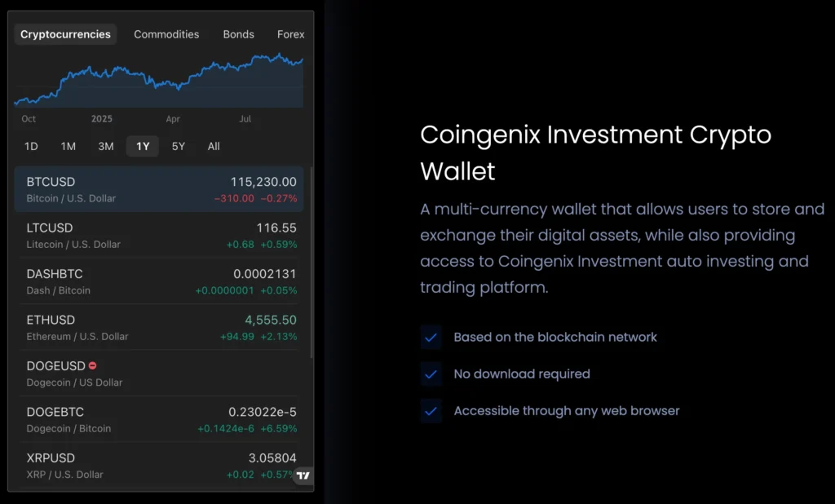Switch chart range to 5Y

(179, 147)
